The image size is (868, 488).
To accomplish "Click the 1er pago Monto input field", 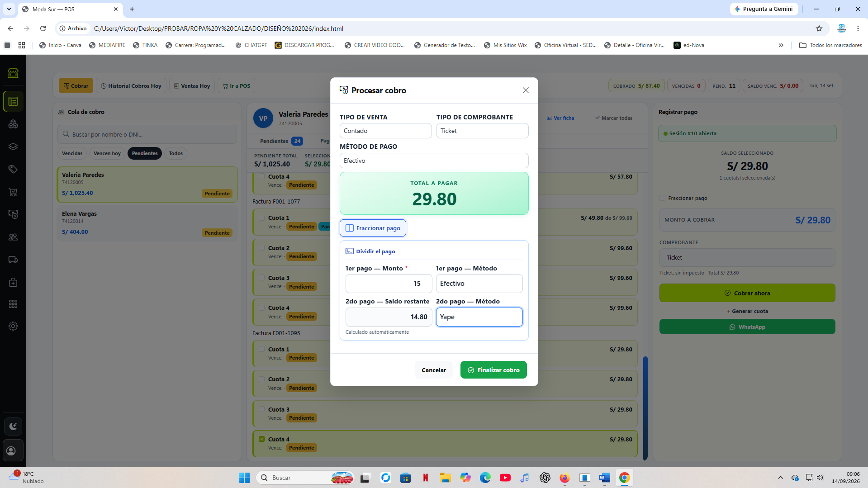I will pos(389,284).
